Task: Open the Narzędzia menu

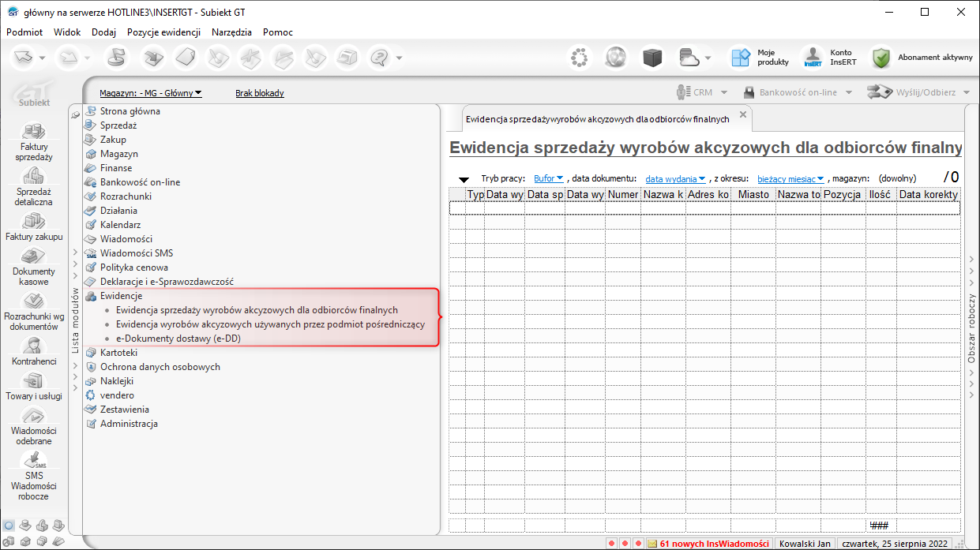Action: coord(232,32)
